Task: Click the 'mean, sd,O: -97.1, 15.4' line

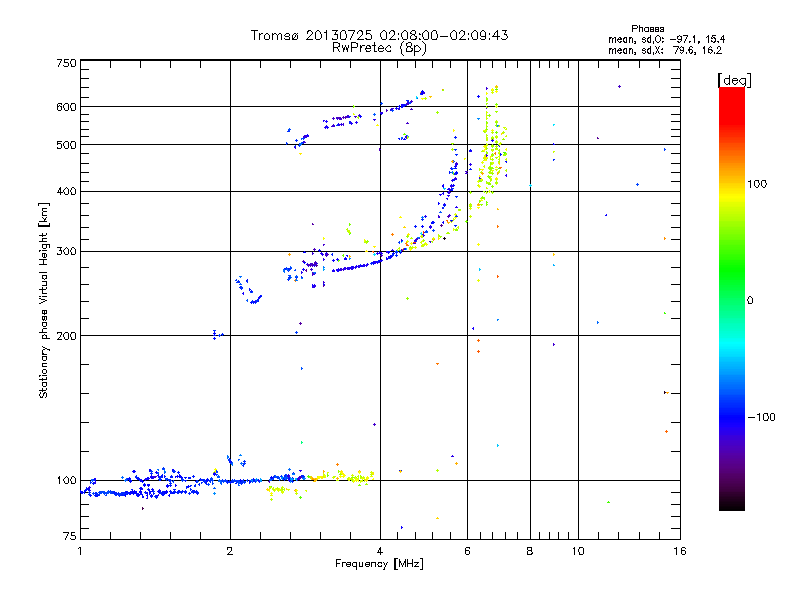Action: 666,39
